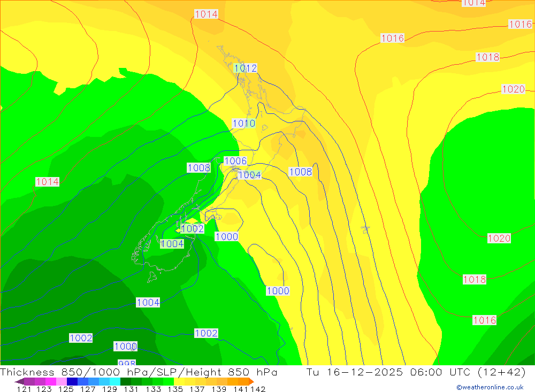Image resolution: width=535 pixels, height=392 pixels.
Task: Pick the dark blue swatch in the thickness legend
Action: pos(72,381)
